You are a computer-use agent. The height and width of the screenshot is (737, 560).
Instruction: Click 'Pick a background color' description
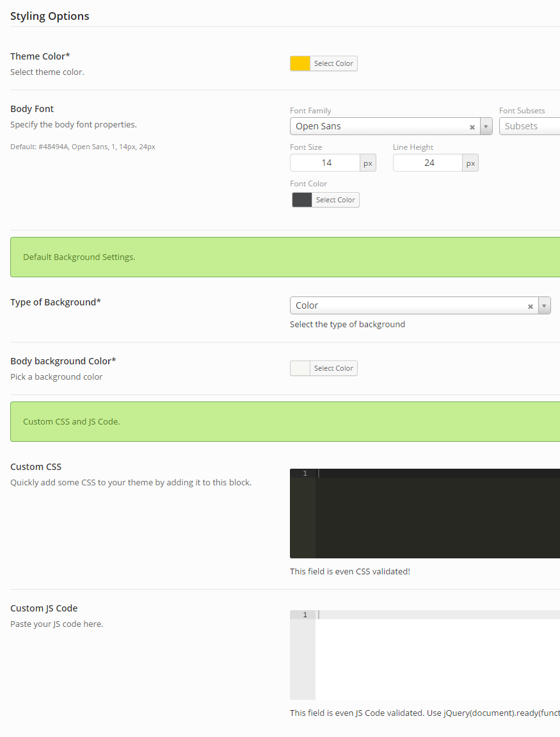coord(56,377)
